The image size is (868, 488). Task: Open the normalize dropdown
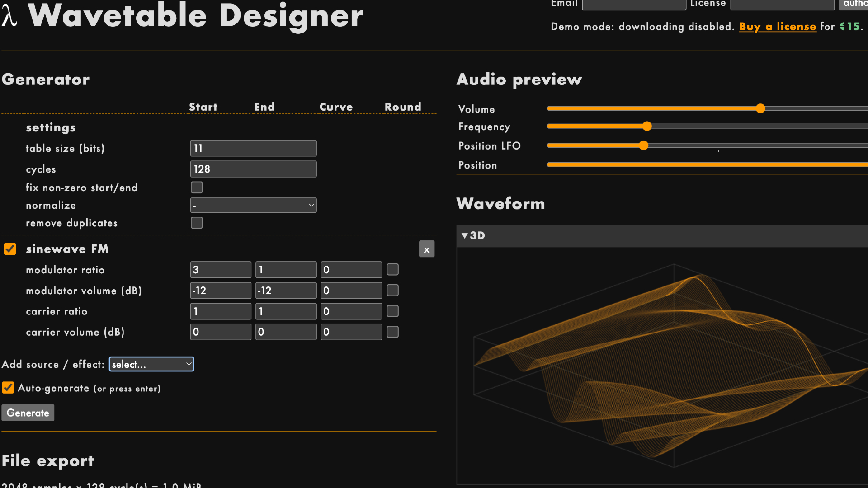(253, 205)
